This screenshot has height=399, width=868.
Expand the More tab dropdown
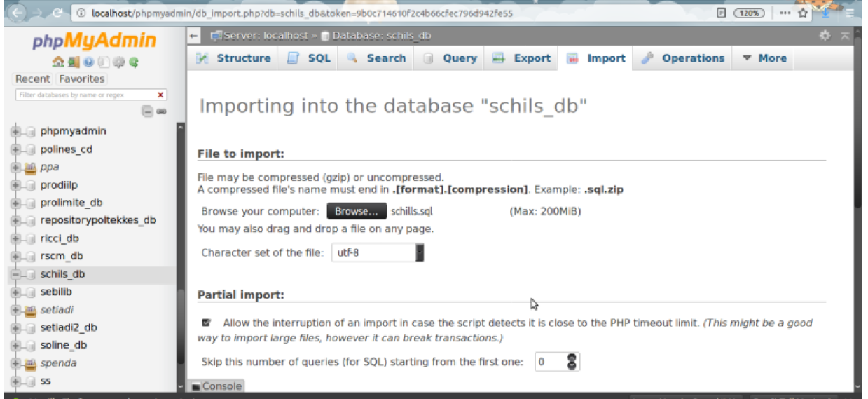click(764, 58)
